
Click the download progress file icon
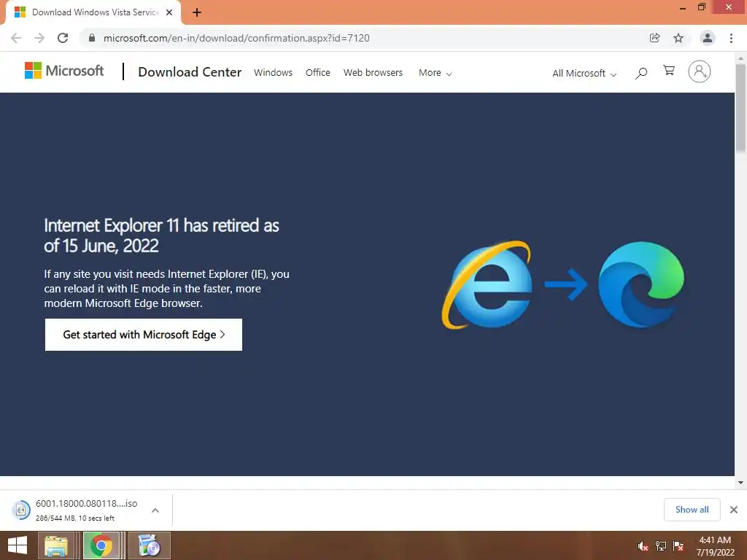[21, 510]
